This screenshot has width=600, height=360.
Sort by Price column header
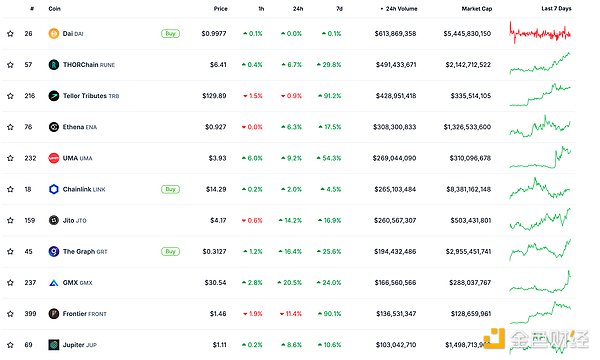click(x=220, y=8)
